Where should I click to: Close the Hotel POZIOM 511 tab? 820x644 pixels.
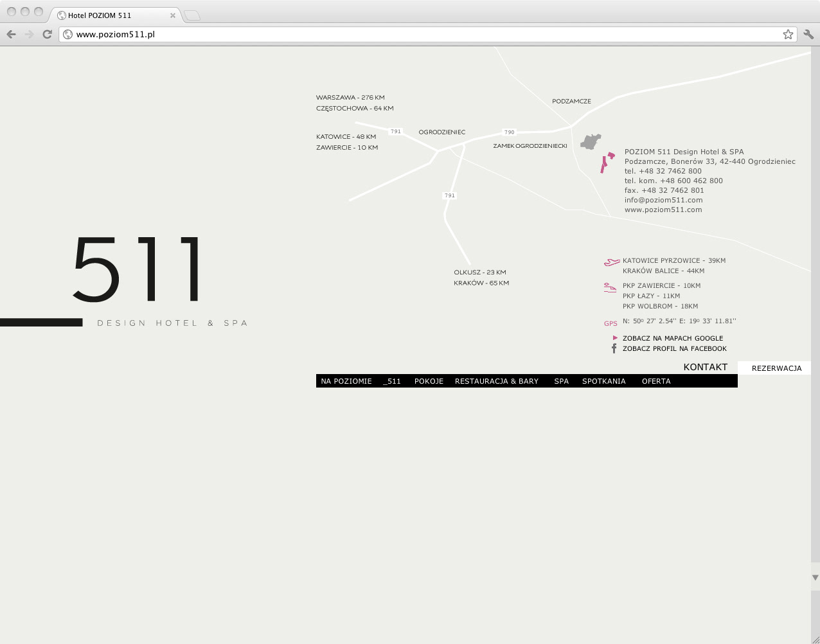click(x=172, y=15)
